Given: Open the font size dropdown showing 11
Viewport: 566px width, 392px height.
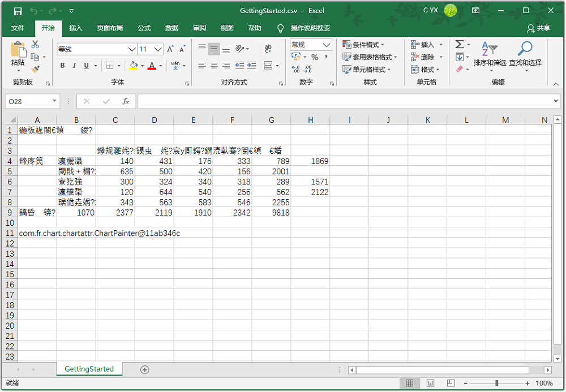Looking at the screenshot, I should [x=158, y=49].
